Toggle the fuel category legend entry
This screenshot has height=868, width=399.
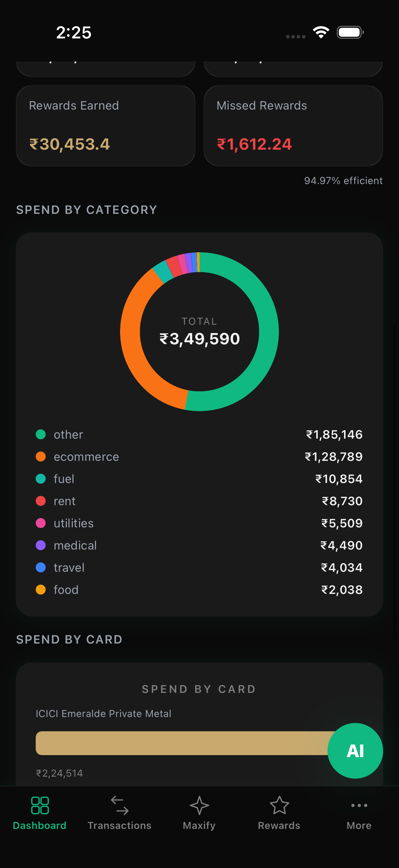(40, 479)
